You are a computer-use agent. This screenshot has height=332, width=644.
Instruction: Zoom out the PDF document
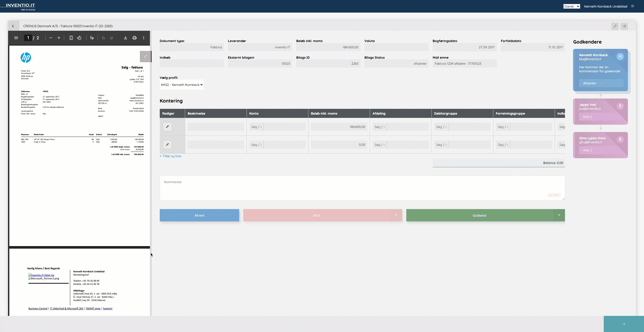(x=51, y=38)
